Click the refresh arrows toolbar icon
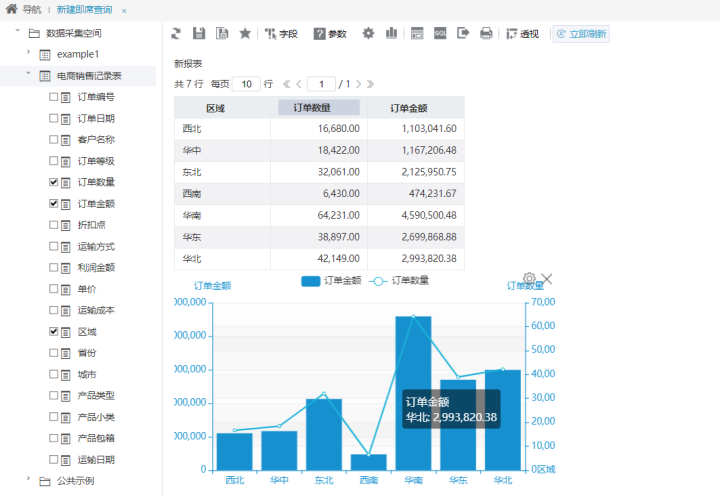The image size is (720, 497). [176, 34]
